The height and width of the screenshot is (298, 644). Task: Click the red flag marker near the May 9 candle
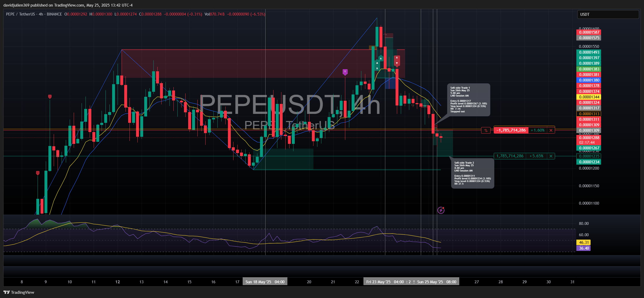[x=50, y=97]
